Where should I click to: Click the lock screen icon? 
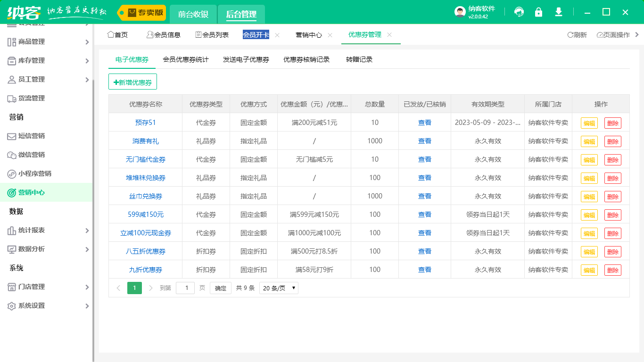(538, 12)
